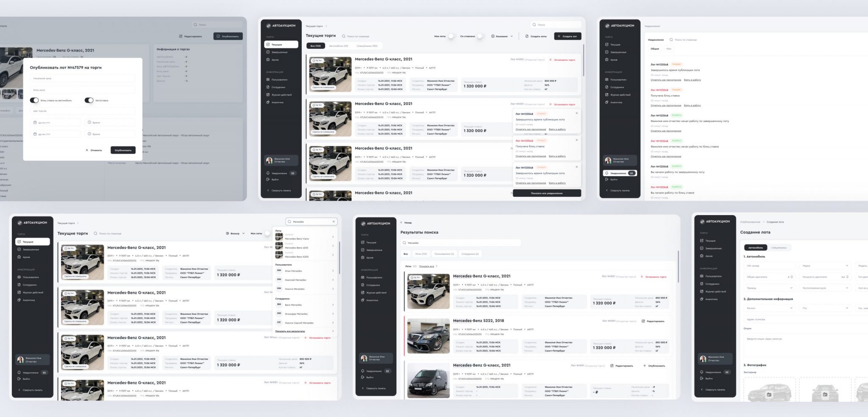This screenshot has width=868, height=417.
Task: Close the 'Получена блиц ставка' notification popup
Action: 576,140
